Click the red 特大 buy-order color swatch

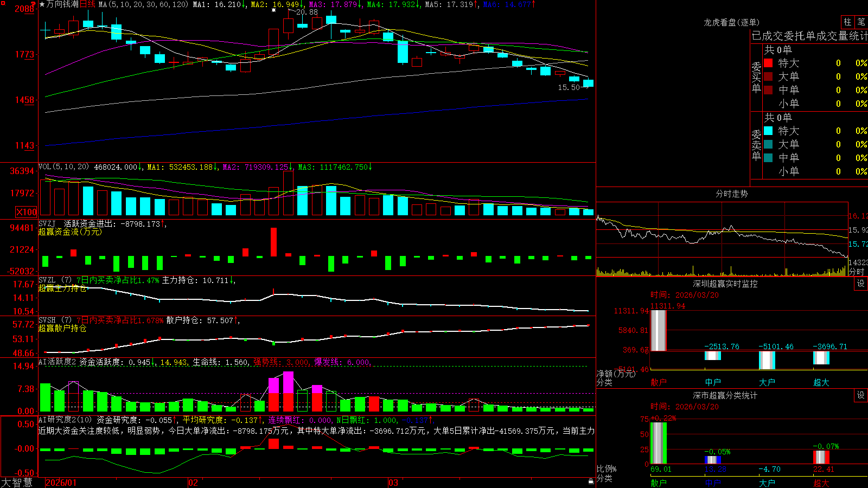click(768, 63)
